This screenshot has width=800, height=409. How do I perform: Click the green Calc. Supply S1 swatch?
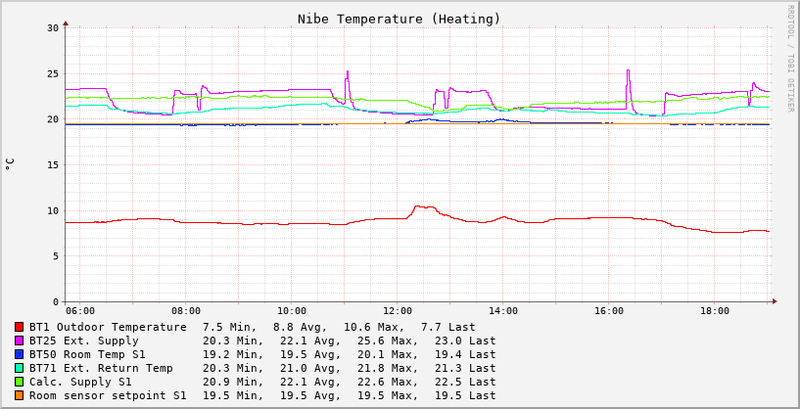pyautogui.click(x=19, y=382)
